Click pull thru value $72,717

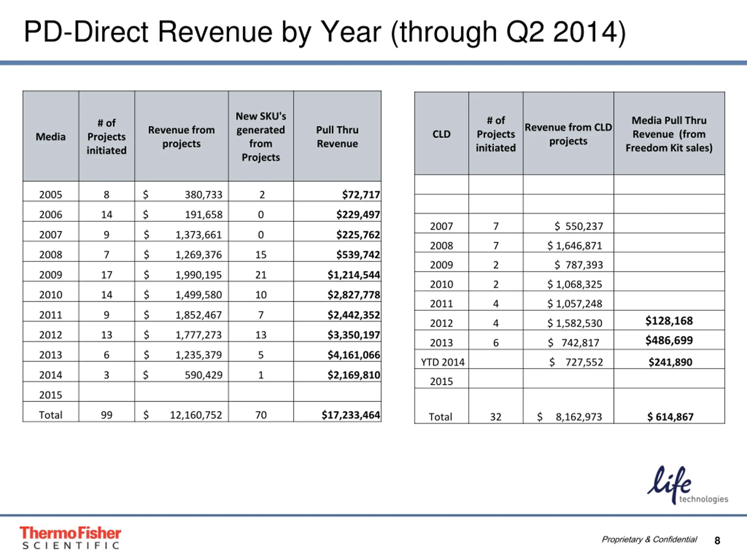(361, 195)
